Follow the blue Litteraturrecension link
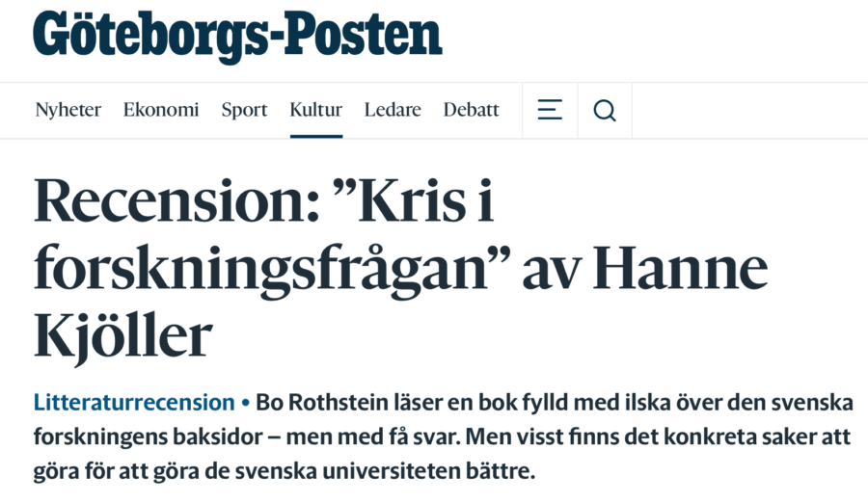Image resolution: width=868 pixels, height=503 pixels. 134,402
